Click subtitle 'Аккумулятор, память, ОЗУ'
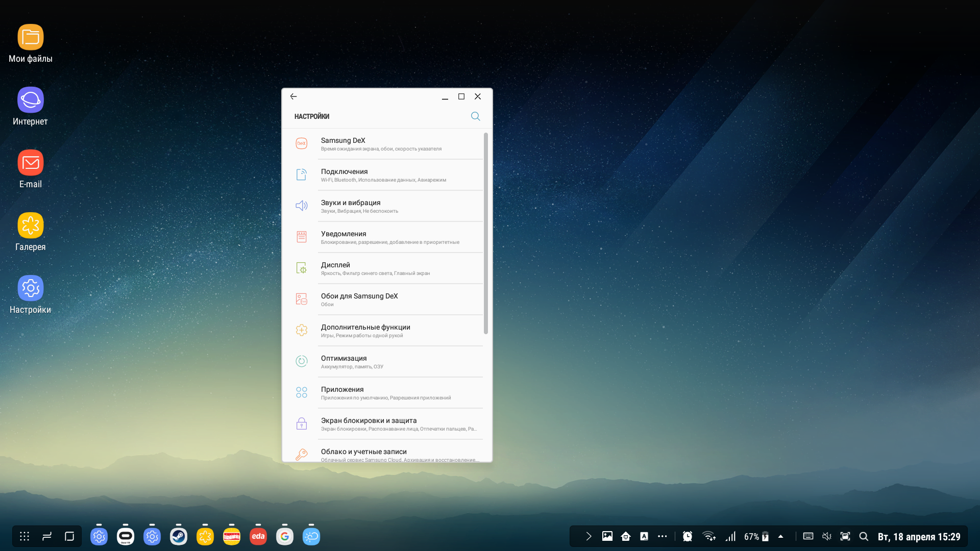 352,367
